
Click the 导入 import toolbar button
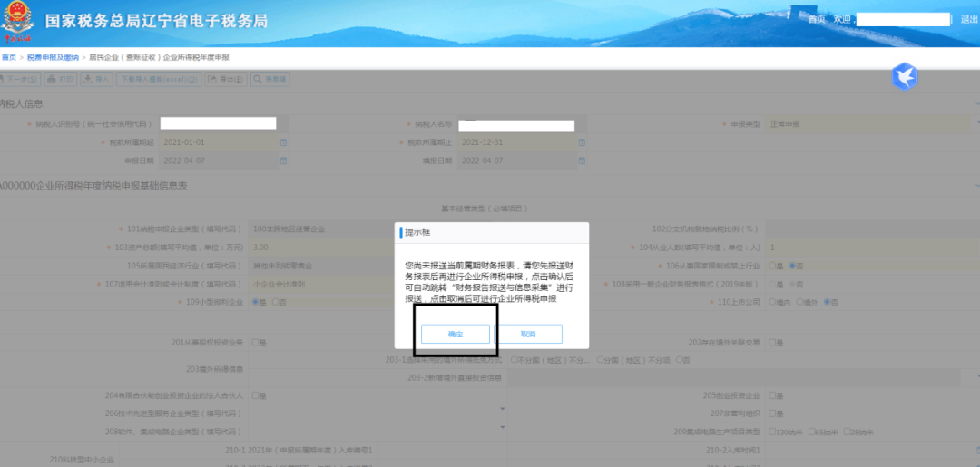(x=96, y=80)
